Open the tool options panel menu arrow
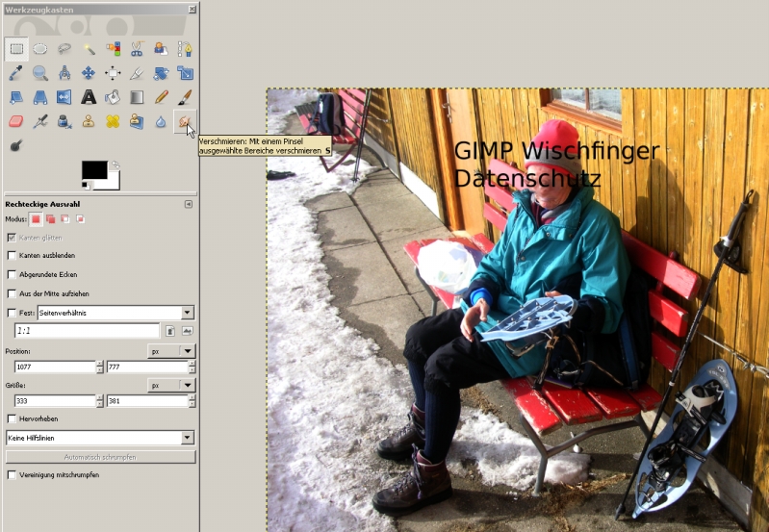The width and height of the screenshot is (769, 532). 189,204
